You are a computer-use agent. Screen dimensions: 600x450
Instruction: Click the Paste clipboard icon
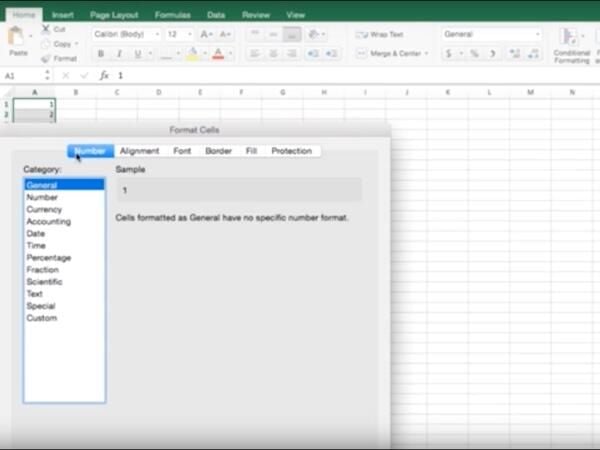click(x=16, y=36)
